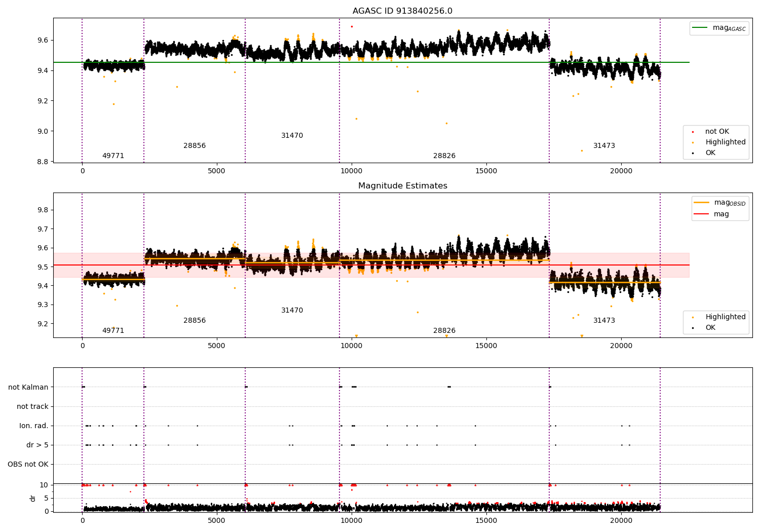Click the title 'AGASC ID 913840256.0'
The height and width of the screenshot is (532, 760).
(402, 11)
